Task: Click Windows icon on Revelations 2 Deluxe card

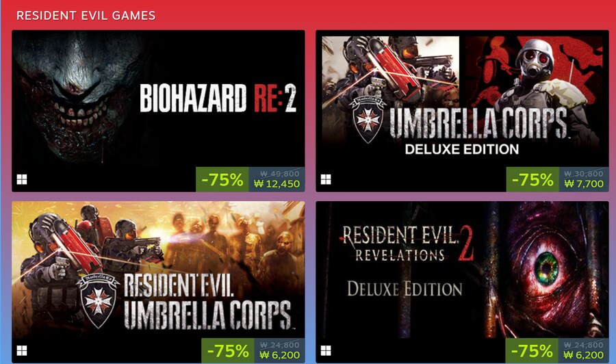Action: (x=326, y=350)
